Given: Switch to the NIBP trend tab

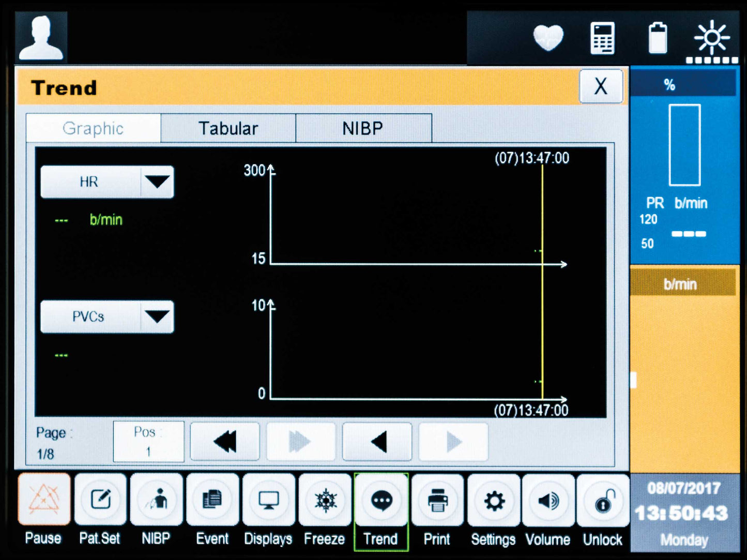Looking at the screenshot, I should [363, 128].
